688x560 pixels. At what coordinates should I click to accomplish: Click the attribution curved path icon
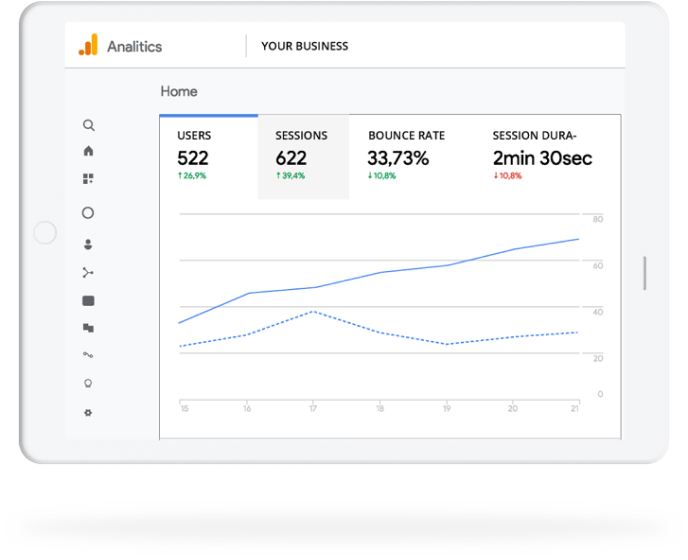(88, 355)
